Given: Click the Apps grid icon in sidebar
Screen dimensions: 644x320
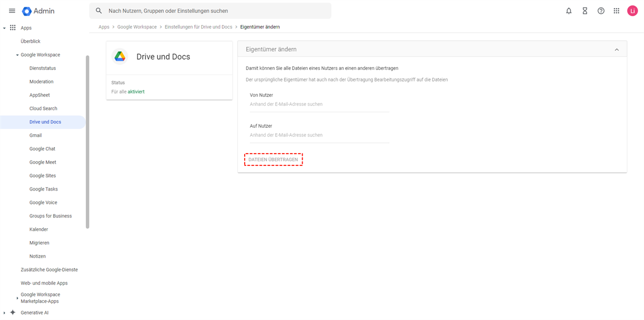Looking at the screenshot, I should coord(13,28).
